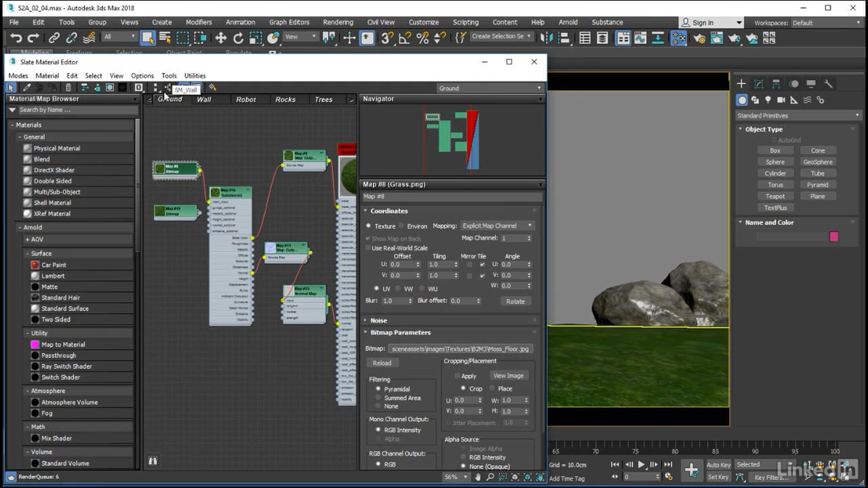This screenshot has height=488, width=868.
Task: Click the Reload bitmap button
Action: [382, 363]
